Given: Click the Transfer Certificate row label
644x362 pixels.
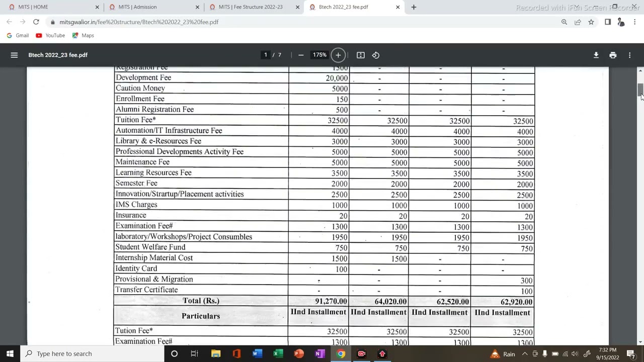Looking at the screenshot, I should (x=146, y=290).
